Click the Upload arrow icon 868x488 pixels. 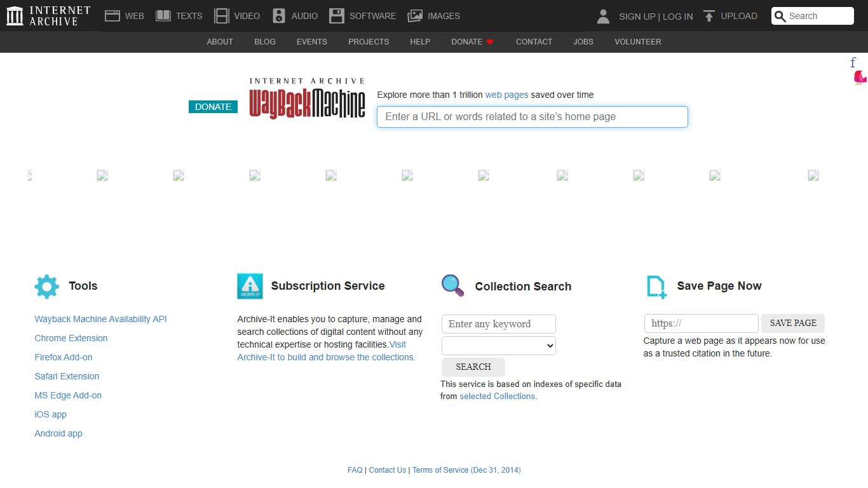[709, 16]
